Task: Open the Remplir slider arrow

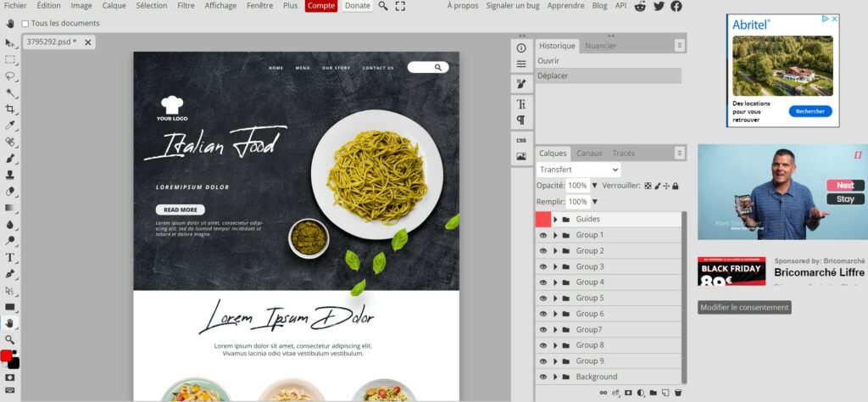Action: click(595, 202)
